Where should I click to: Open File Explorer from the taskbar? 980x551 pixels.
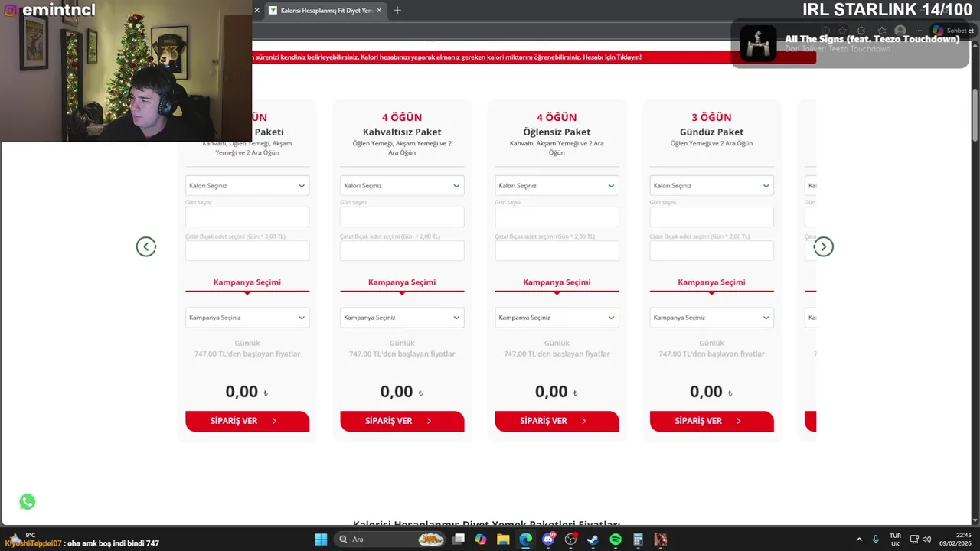[503, 540]
